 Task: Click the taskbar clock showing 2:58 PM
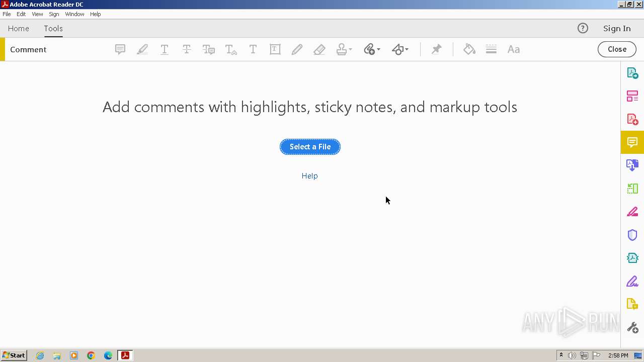(x=618, y=355)
